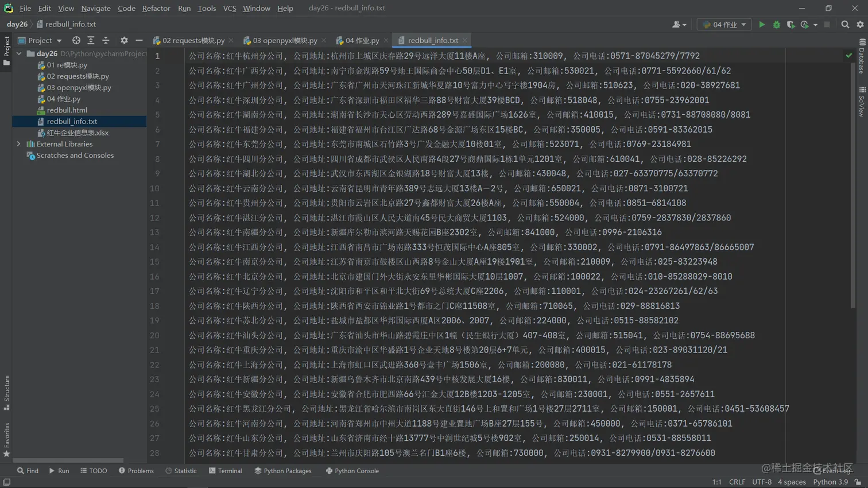Change indent setting 4 spaces
The image size is (868, 488).
pyautogui.click(x=792, y=482)
